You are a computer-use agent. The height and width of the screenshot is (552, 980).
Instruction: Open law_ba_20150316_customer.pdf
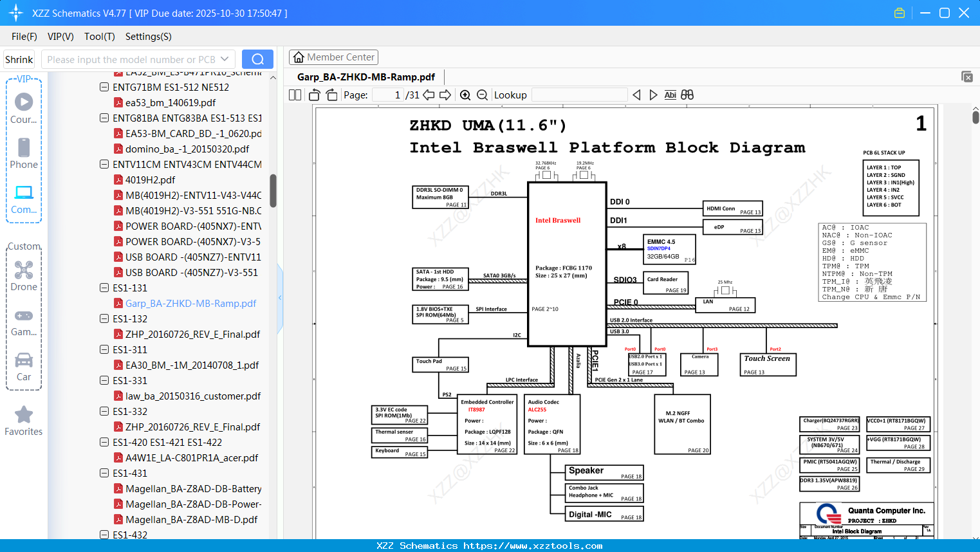(193, 396)
